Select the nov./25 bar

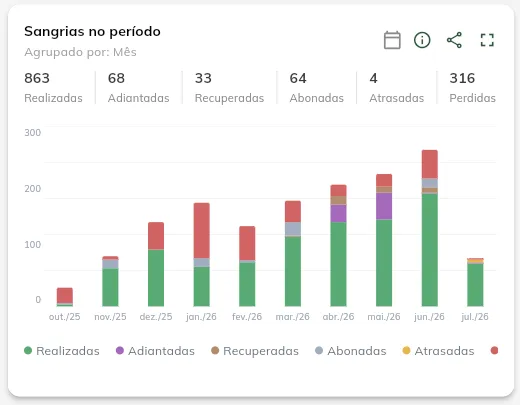(110, 281)
